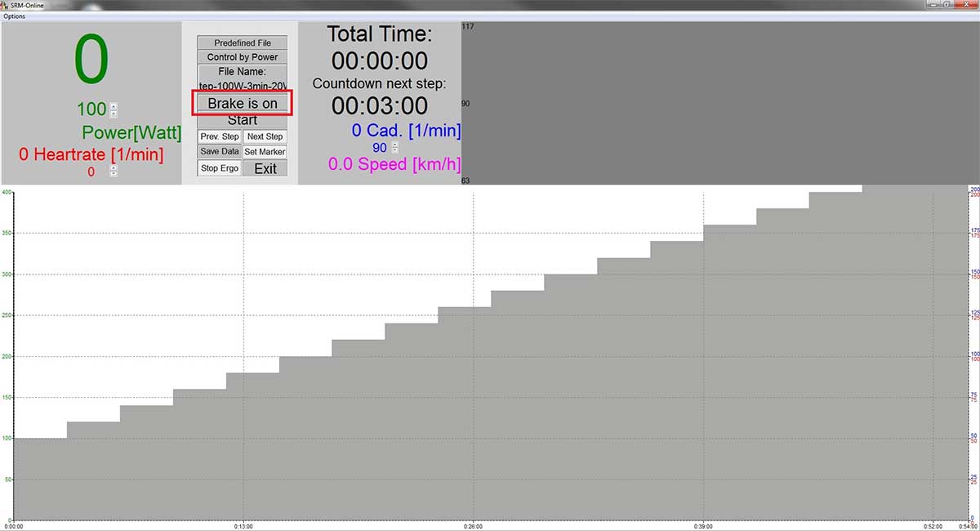Image resolution: width=980 pixels, height=531 pixels.
Task: Toggle the Brake is on button
Action: click(243, 103)
